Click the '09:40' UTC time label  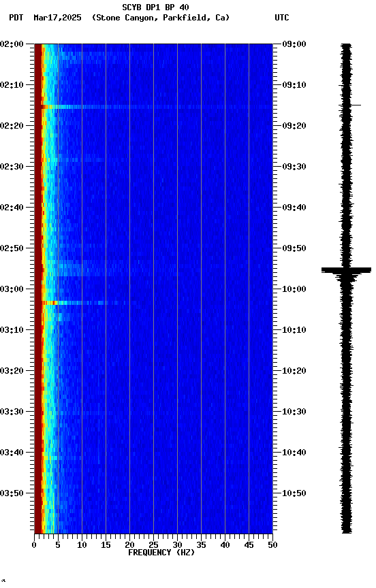click(294, 208)
